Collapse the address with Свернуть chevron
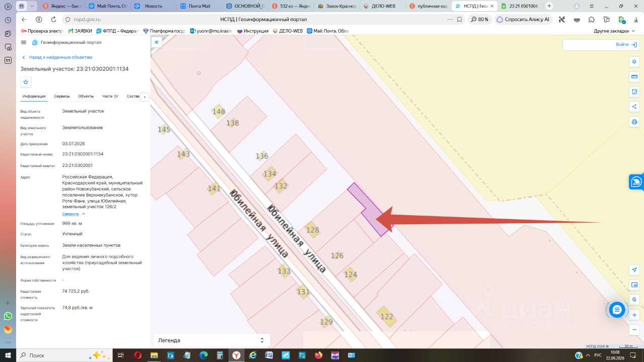 tap(74, 214)
